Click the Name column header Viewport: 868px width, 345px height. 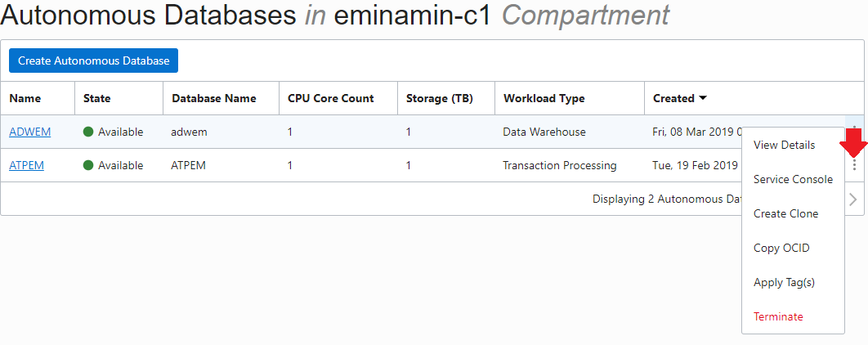point(25,98)
